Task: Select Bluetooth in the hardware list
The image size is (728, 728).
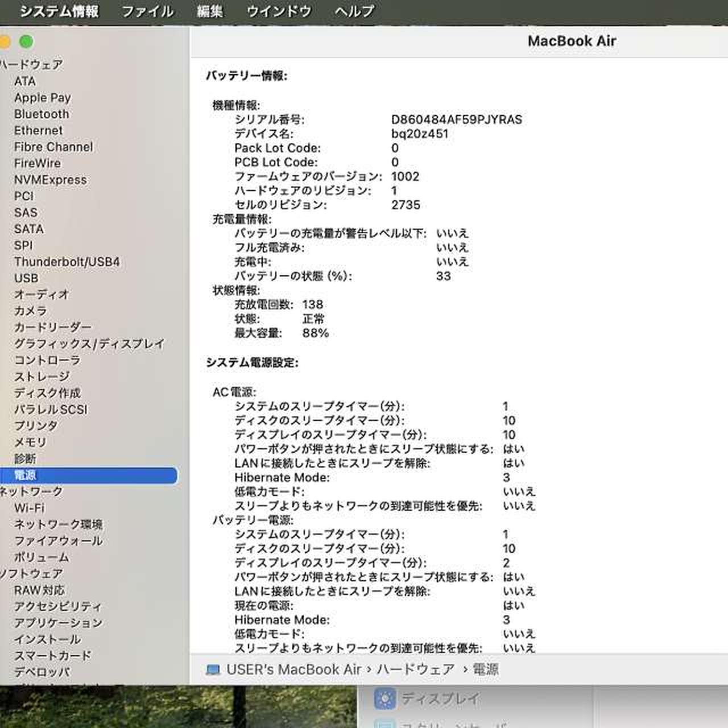Action: 42,114
